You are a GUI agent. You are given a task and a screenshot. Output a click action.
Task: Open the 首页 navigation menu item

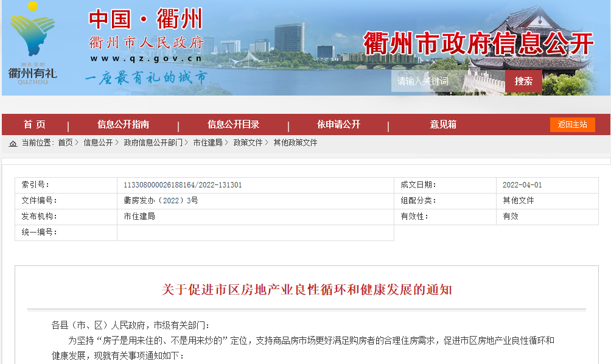(35, 124)
